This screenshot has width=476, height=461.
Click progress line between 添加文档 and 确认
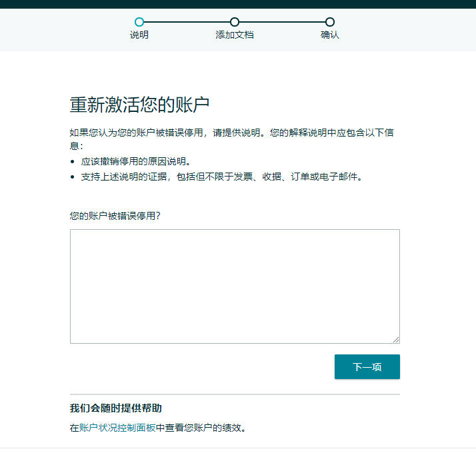click(282, 22)
